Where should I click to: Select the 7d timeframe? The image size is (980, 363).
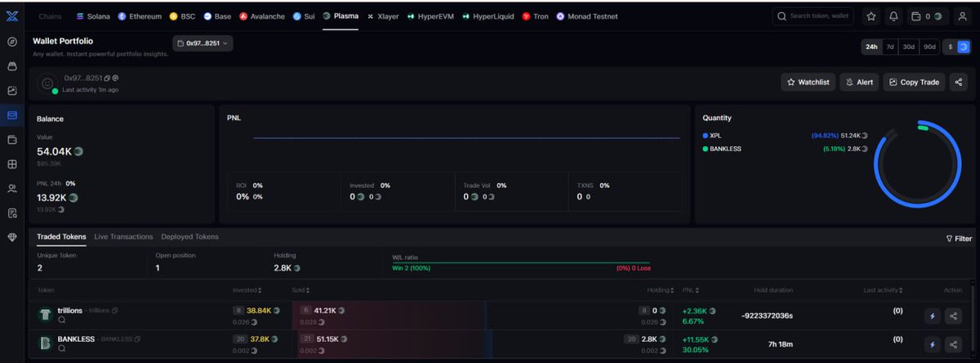[x=890, y=47]
